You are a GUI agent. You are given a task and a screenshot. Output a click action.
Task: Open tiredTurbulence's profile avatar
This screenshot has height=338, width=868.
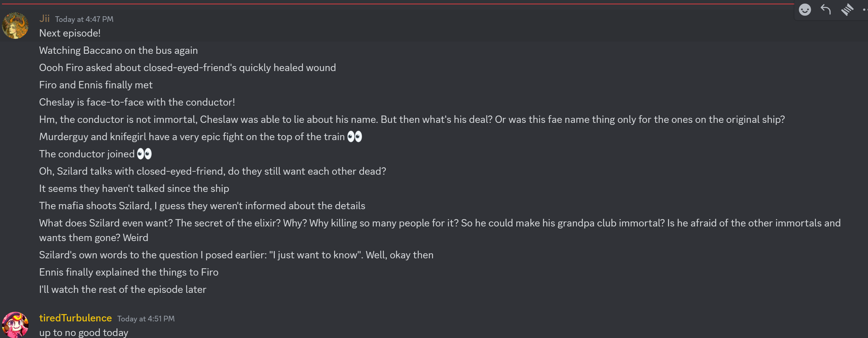click(15, 324)
